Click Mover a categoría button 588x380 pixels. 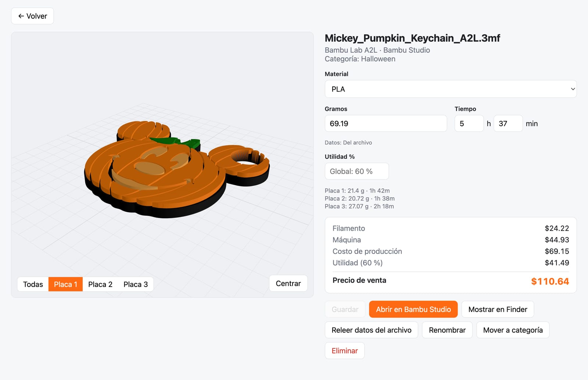(513, 330)
